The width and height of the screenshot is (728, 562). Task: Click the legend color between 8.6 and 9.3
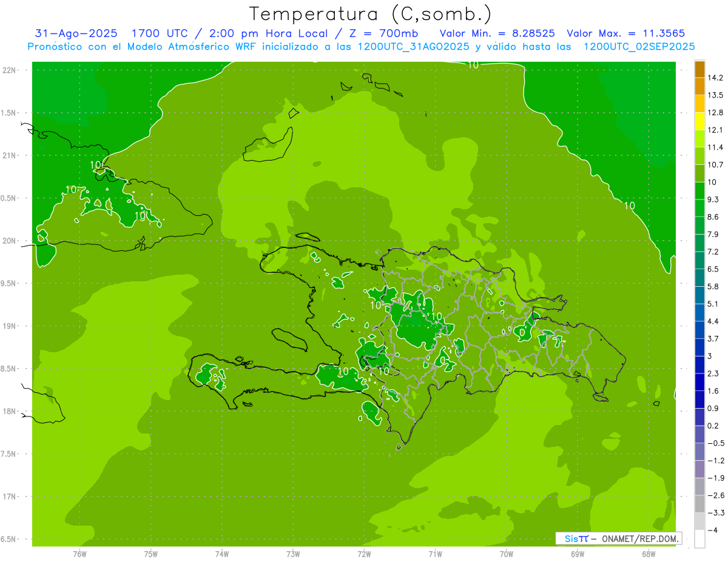coord(699,209)
